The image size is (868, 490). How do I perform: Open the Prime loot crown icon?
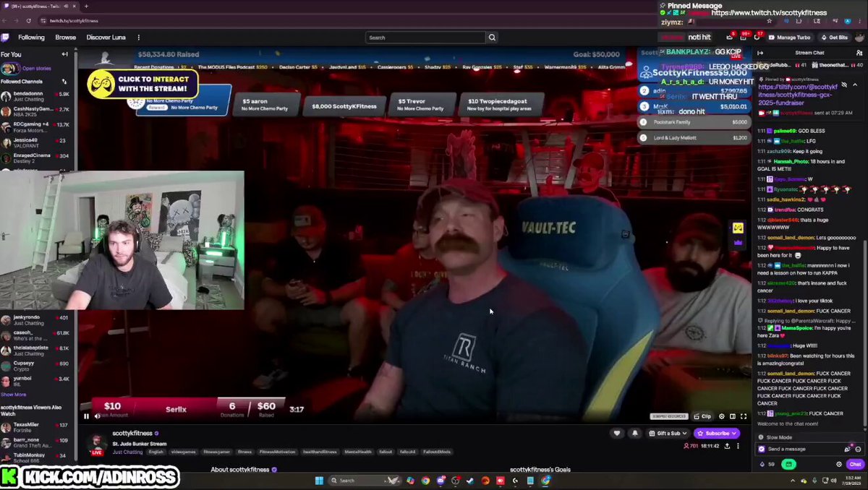(729, 38)
